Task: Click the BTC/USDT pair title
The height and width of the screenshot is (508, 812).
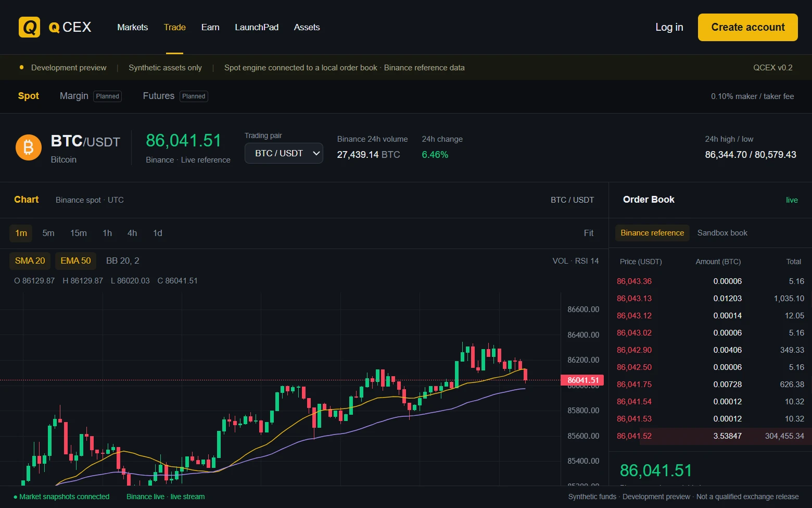Action: click(x=85, y=141)
